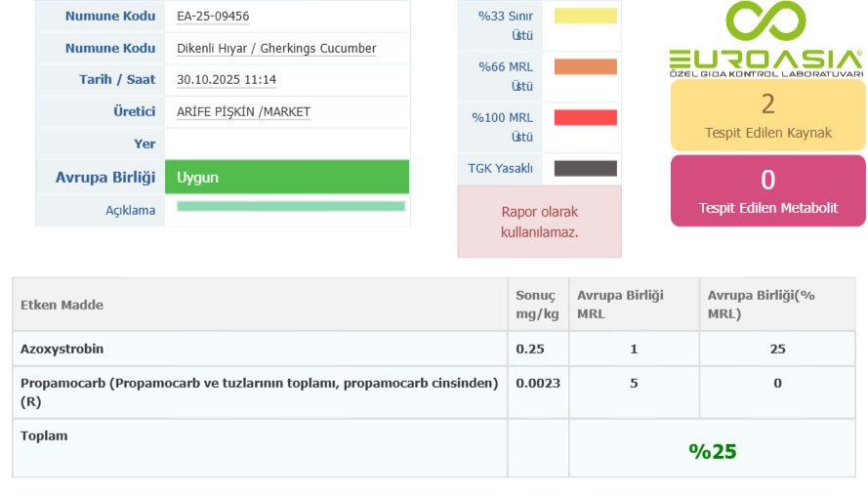Click the yellow %33 Sınır Üstü swatch
The width and height of the screenshot is (868, 497).
(585, 17)
